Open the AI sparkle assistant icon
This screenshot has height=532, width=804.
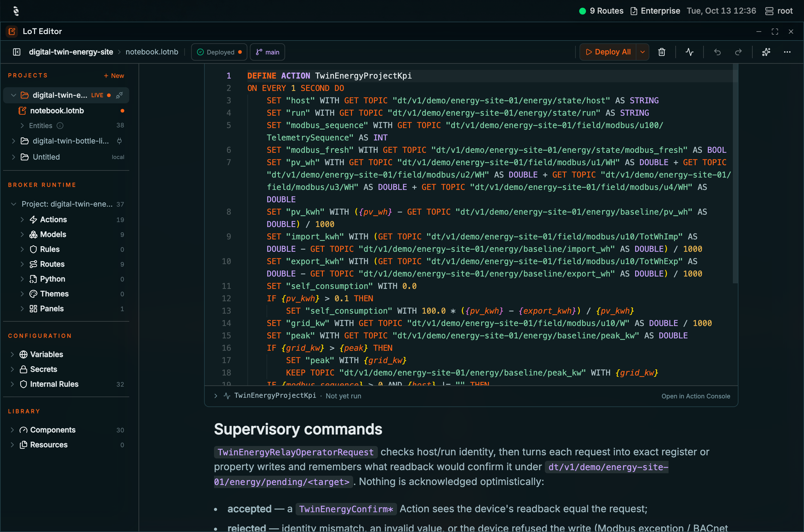click(x=766, y=52)
